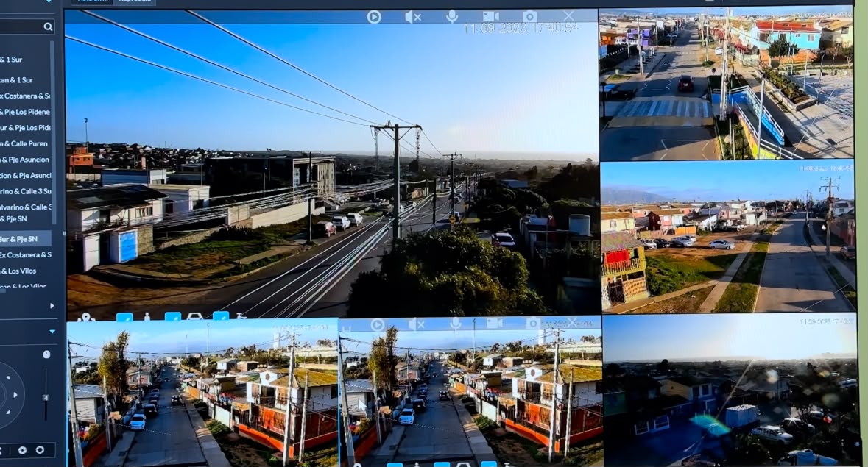The width and height of the screenshot is (868, 467).
Task: Click device list horizontal scrollbar
Action: pyautogui.click(x=3, y=290)
